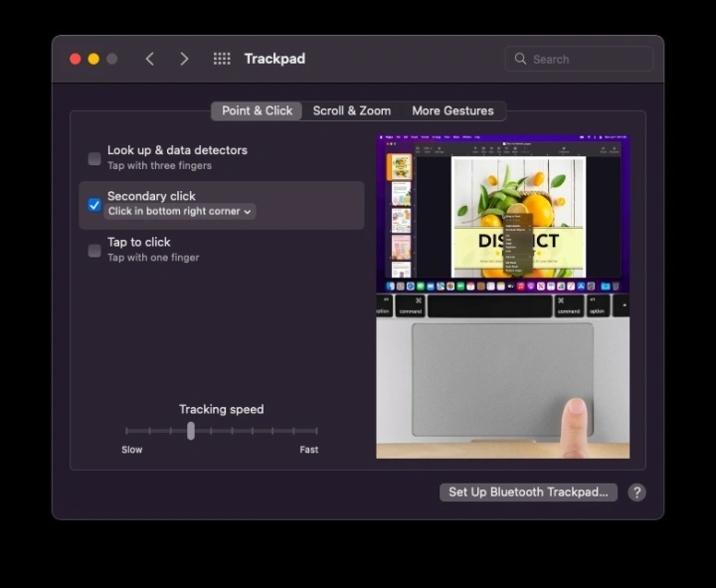Select the Point & Click tab
716x588 pixels.
(257, 110)
